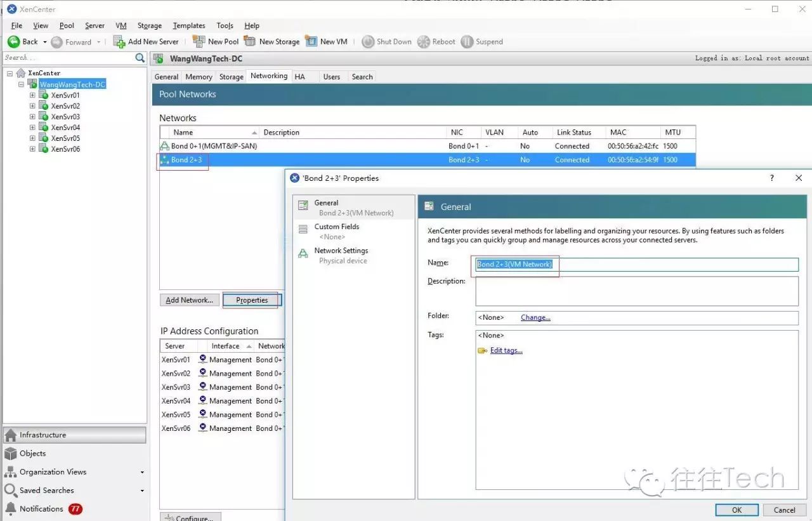Expand the XenSvr03 tree node
Viewport: 812px width, 521px height.
(x=32, y=117)
